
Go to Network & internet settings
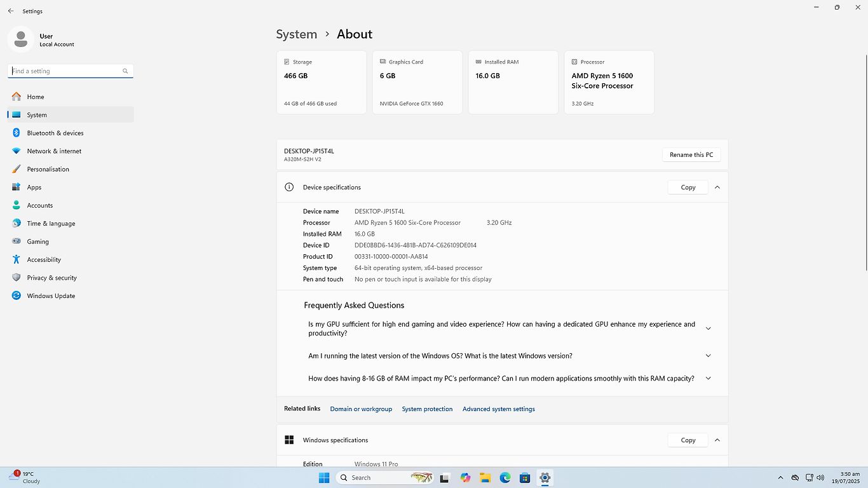click(x=71, y=151)
